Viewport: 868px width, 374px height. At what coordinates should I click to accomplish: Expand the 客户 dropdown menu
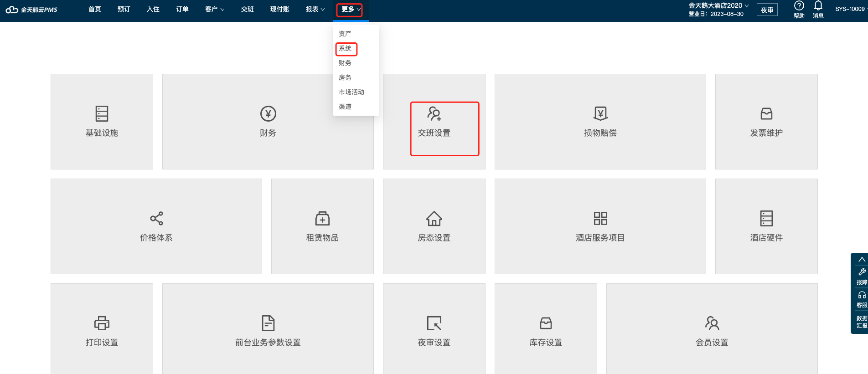[x=215, y=9]
